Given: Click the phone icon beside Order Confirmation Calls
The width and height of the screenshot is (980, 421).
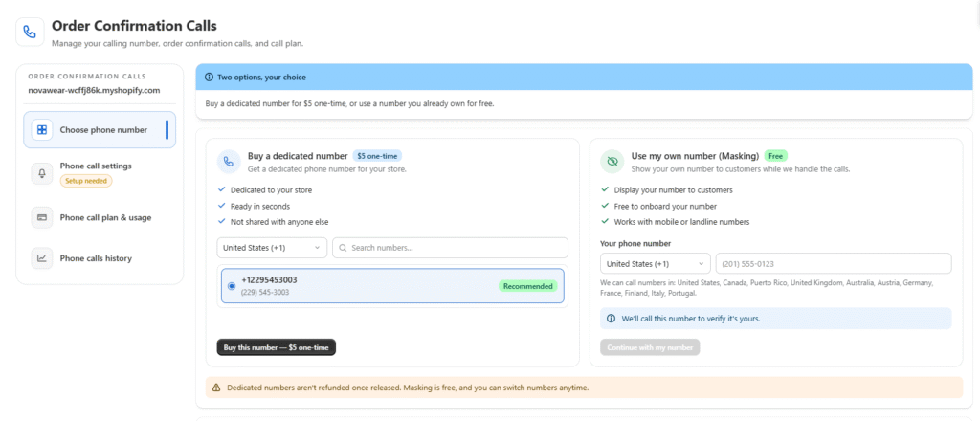Looking at the screenshot, I should tap(30, 32).
